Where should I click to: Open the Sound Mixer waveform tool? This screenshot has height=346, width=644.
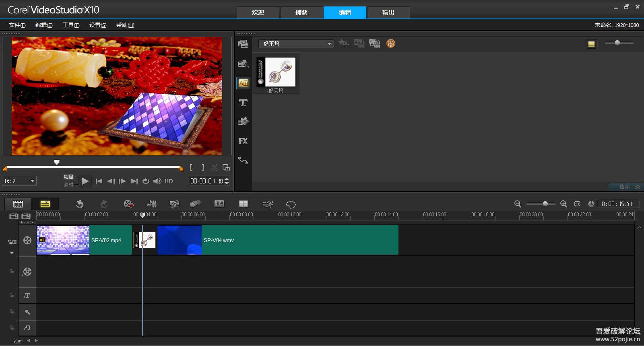152,204
